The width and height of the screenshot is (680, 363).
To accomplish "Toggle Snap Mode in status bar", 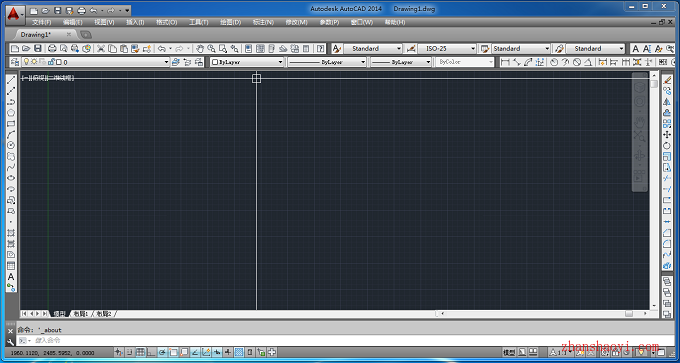I will (130, 352).
